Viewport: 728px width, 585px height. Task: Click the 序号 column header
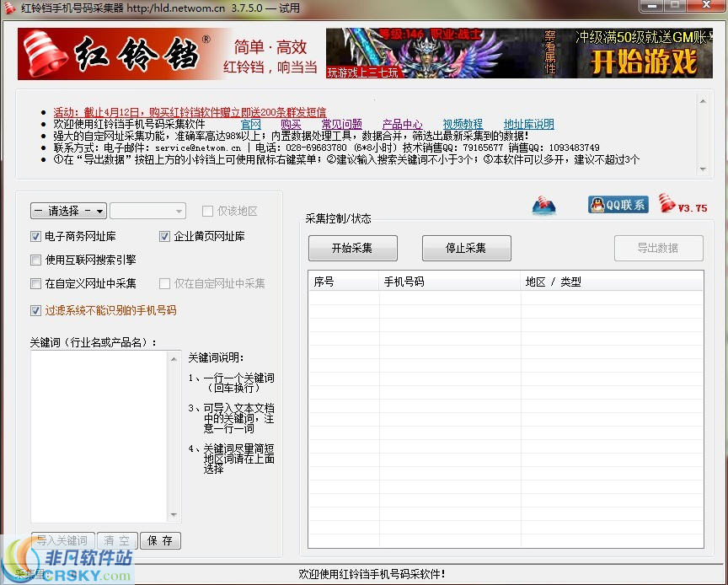click(x=344, y=282)
